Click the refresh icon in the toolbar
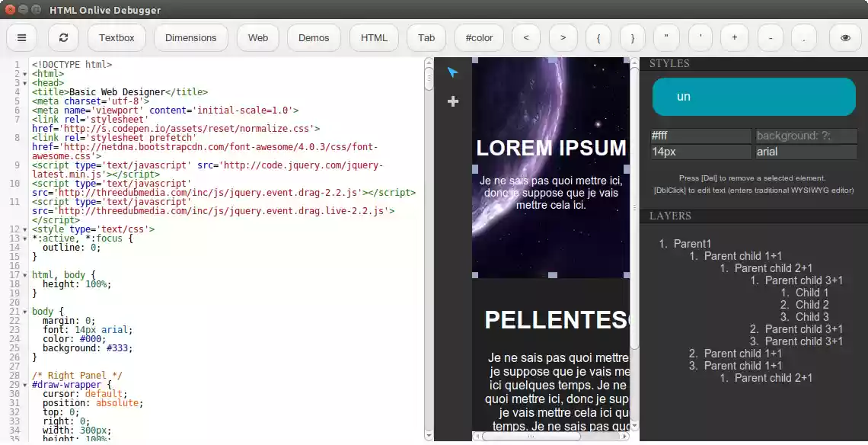The height and width of the screenshot is (445, 868). click(63, 37)
